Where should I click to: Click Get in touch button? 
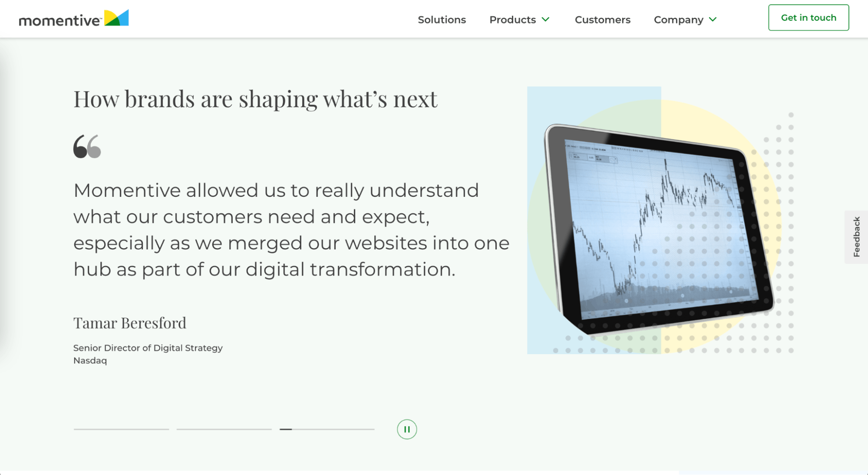tap(809, 17)
